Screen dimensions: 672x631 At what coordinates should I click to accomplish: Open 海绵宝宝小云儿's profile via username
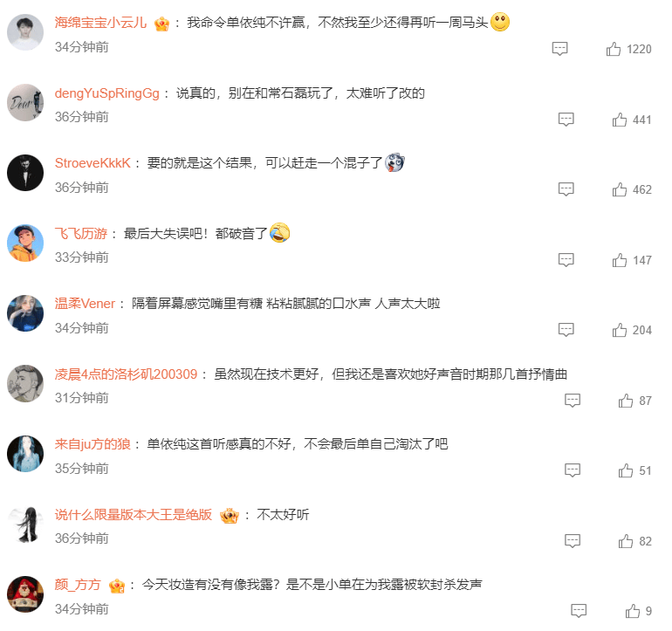(100, 23)
